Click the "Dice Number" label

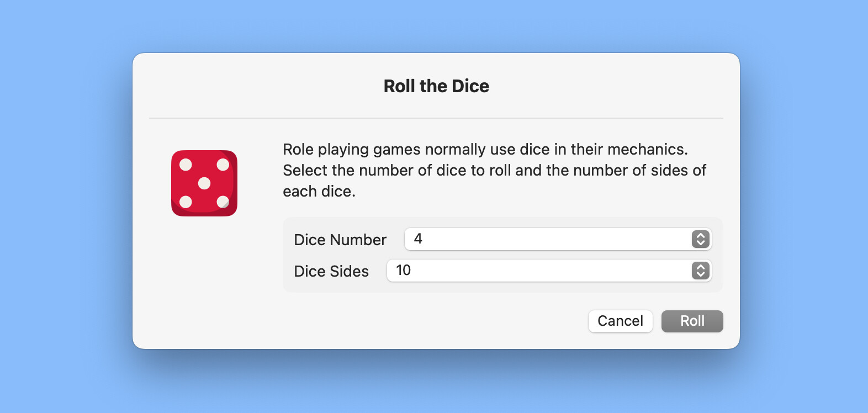click(x=340, y=240)
